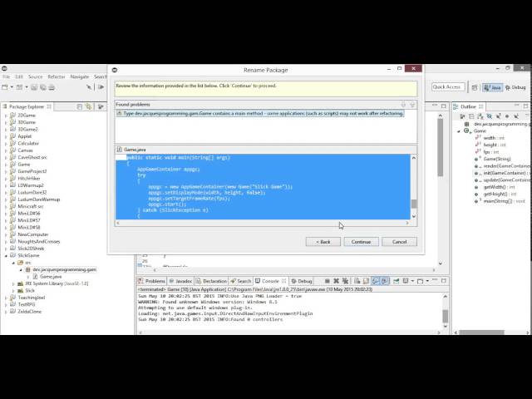The image size is (532, 399).
Task: Click the Print toolbar icon
Action: pyautogui.click(x=52, y=87)
